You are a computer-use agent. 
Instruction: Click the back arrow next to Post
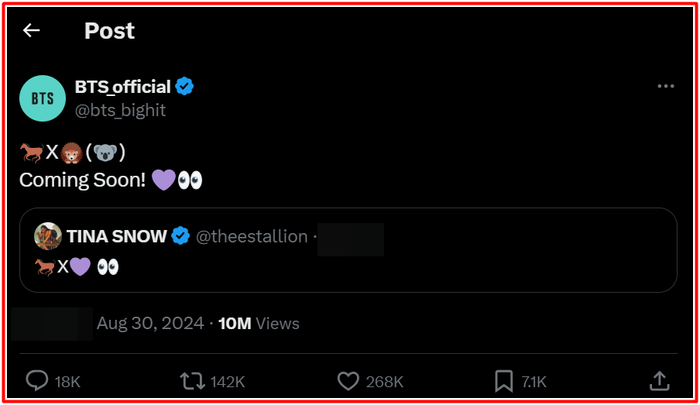[x=32, y=31]
